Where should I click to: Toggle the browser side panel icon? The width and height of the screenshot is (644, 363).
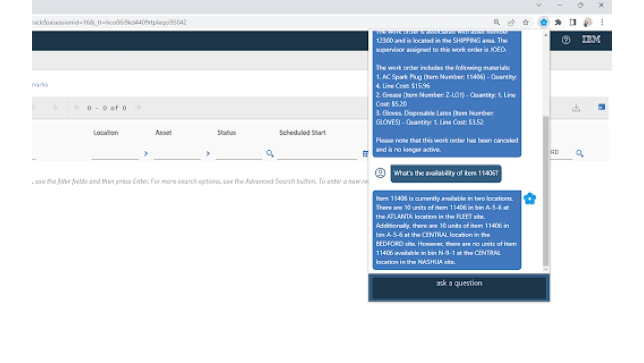[x=573, y=22]
